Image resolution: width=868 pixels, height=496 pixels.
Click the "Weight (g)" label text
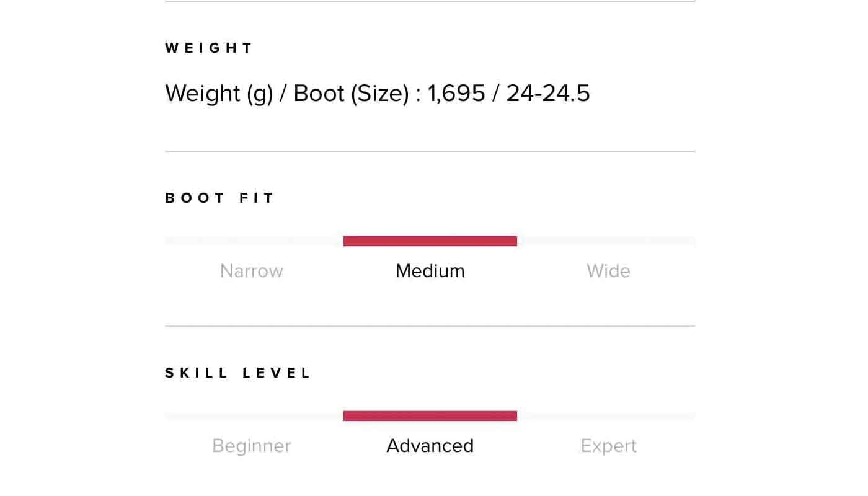click(x=219, y=94)
